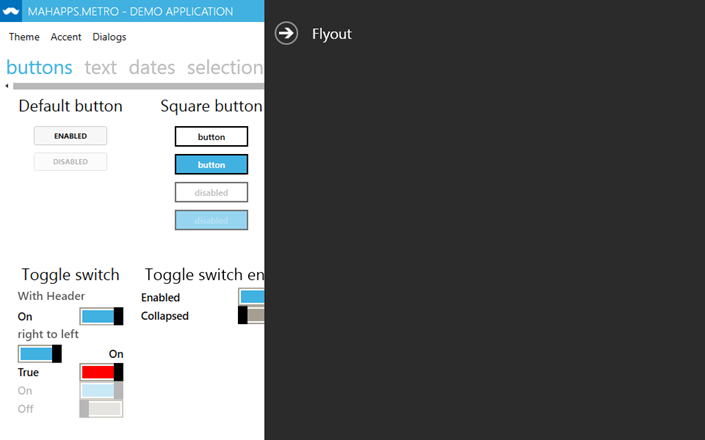The width and height of the screenshot is (705, 440).
Task: Click the arrow icon to close the Flyout
Action: (x=286, y=34)
